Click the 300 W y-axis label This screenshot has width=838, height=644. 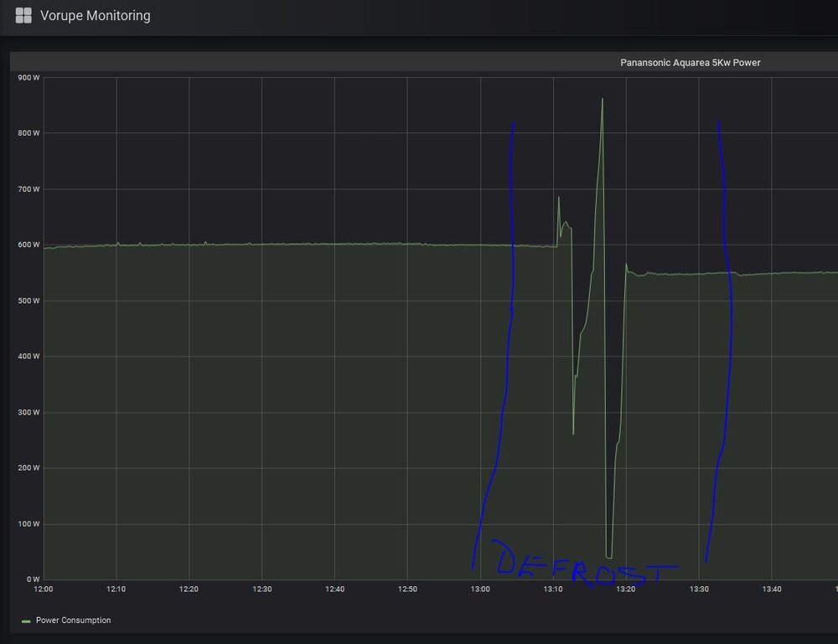click(28, 412)
